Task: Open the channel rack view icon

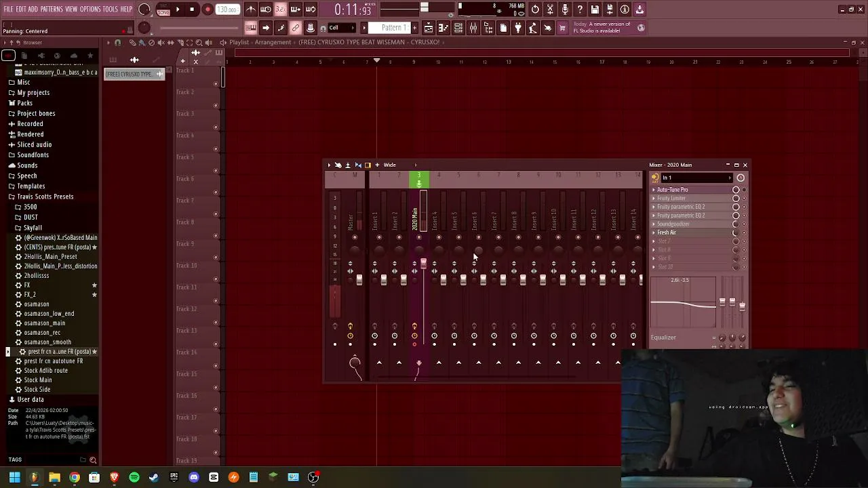Action: (458, 28)
